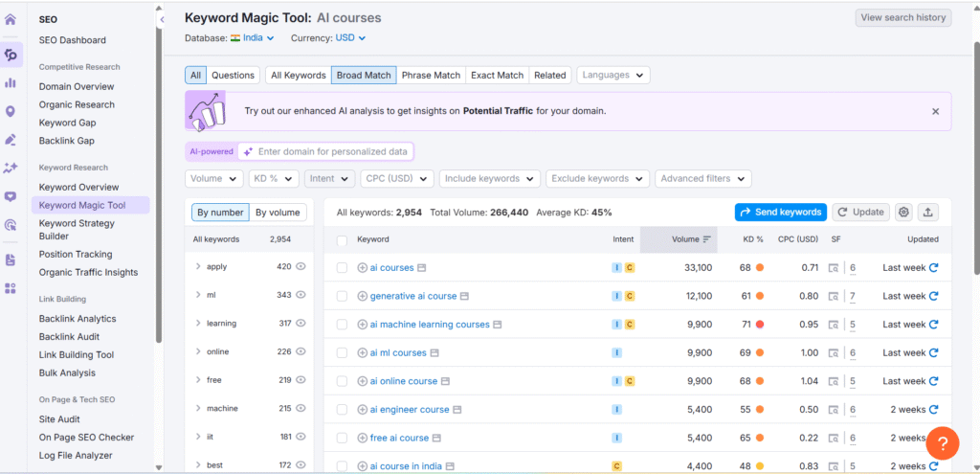Add 'free ai course' with plus icon

(x=362, y=438)
